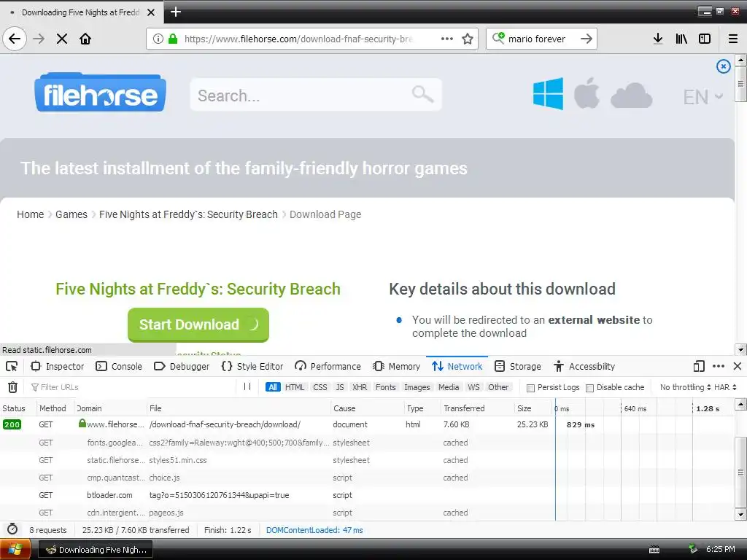Pause network request recording
747x560 pixels.
pos(247,386)
